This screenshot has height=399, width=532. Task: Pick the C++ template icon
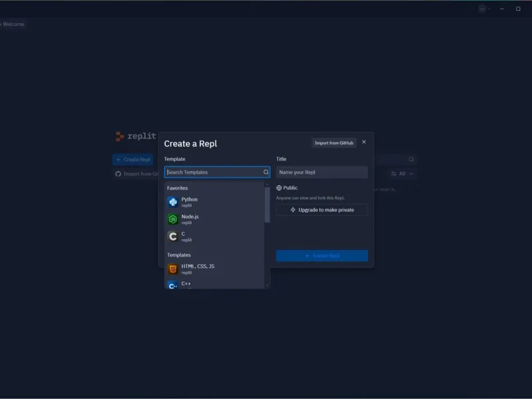(x=173, y=285)
